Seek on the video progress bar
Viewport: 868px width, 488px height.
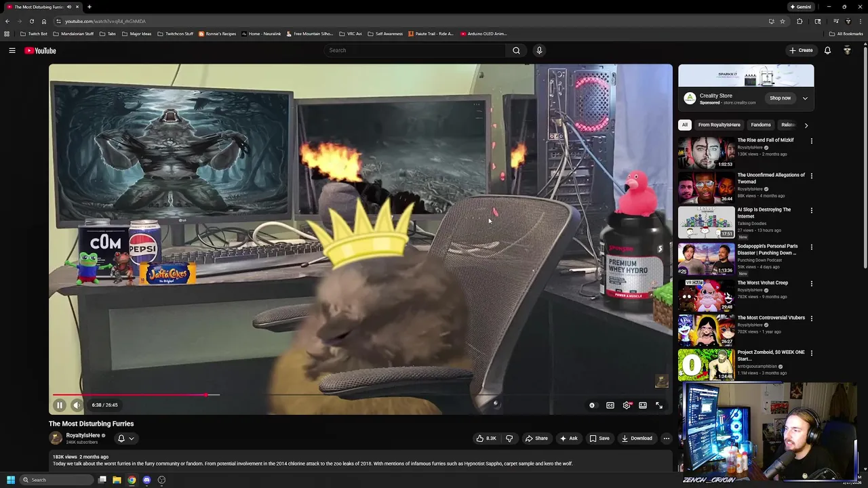(x=361, y=394)
